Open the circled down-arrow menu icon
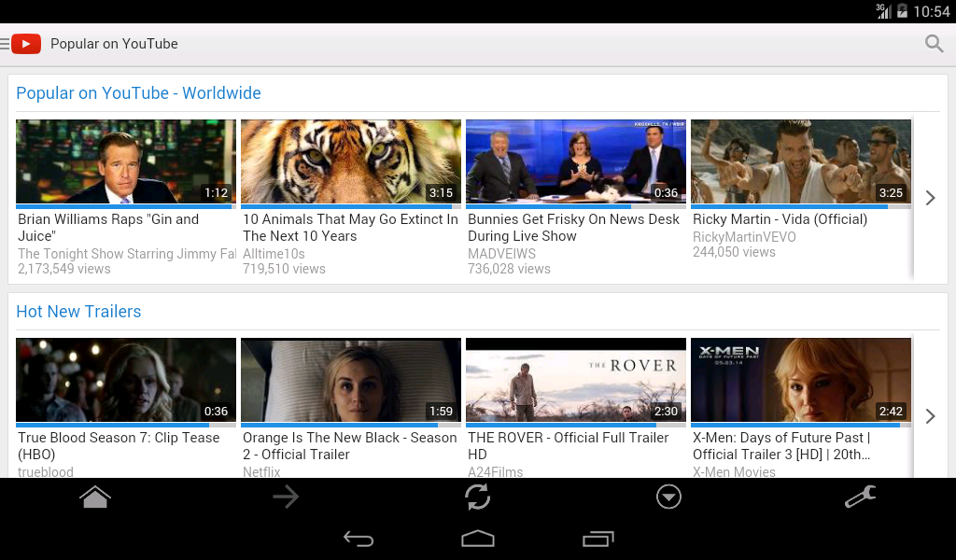Viewport: 956px width, 560px height. (668, 497)
